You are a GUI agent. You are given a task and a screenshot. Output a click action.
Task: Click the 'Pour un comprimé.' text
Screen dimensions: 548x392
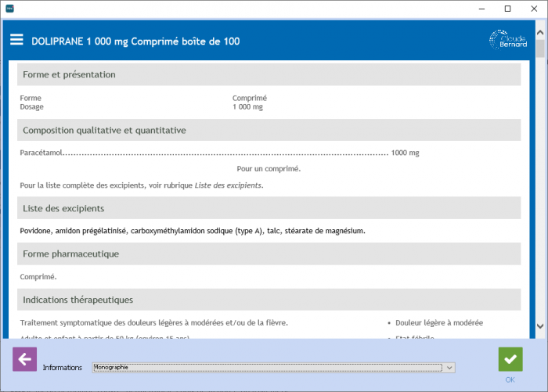tap(269, 169)
